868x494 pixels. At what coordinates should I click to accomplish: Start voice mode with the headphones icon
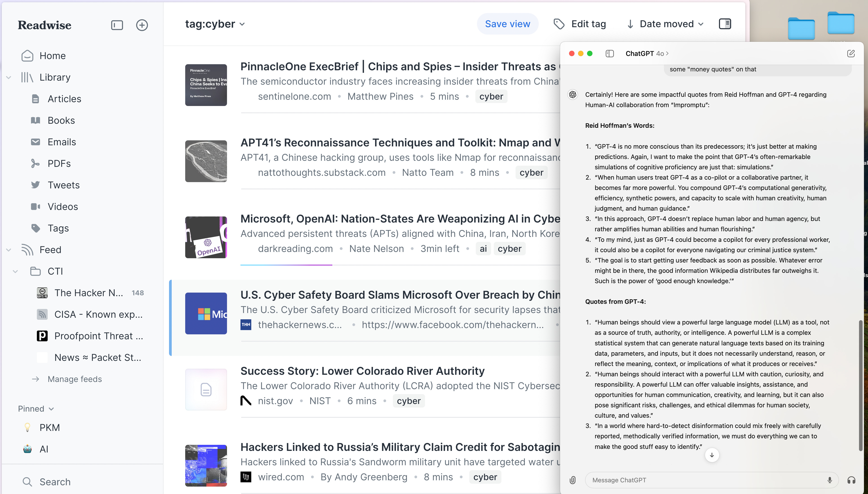point(851,480)
